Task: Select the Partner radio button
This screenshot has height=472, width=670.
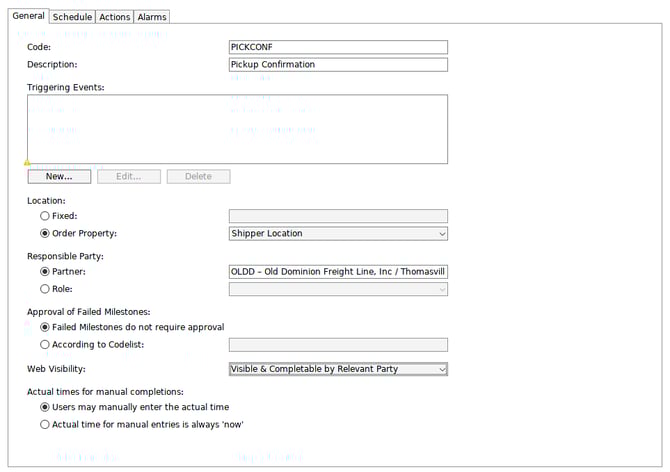Action: point(45,271)
